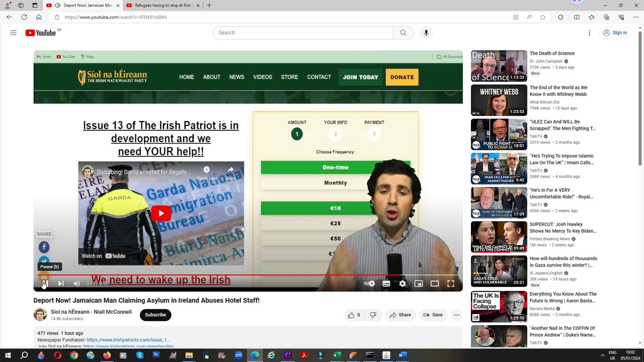Screen dimensions: 644x362
Task: Open YouTube guide hamburger menu
Action: 14,33
